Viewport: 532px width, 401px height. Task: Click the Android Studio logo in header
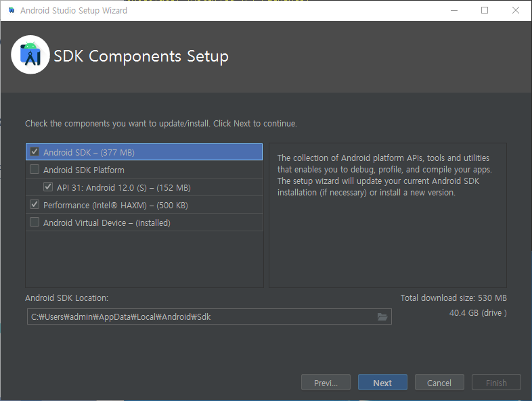click(30, 55)
